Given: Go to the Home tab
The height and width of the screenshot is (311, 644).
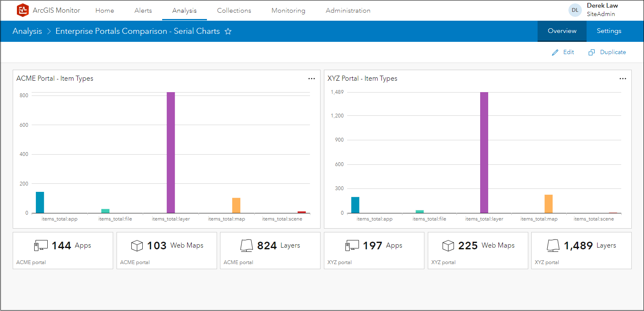Looking at the screenshot, I should [105, 11].
